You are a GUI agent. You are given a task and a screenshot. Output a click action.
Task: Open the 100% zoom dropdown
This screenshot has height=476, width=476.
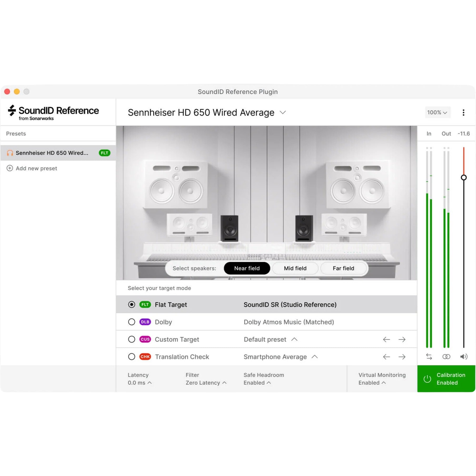pyautogui.click(x=438, y=112)
